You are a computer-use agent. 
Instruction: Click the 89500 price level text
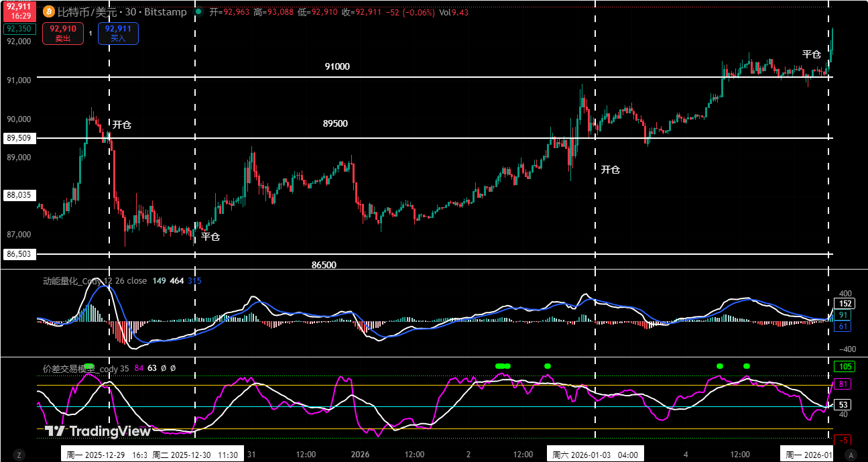pyautogui.click(x=335, y=123)
